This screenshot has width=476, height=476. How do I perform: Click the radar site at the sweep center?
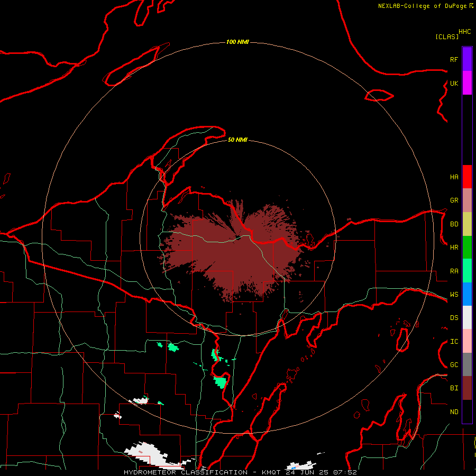239,237
